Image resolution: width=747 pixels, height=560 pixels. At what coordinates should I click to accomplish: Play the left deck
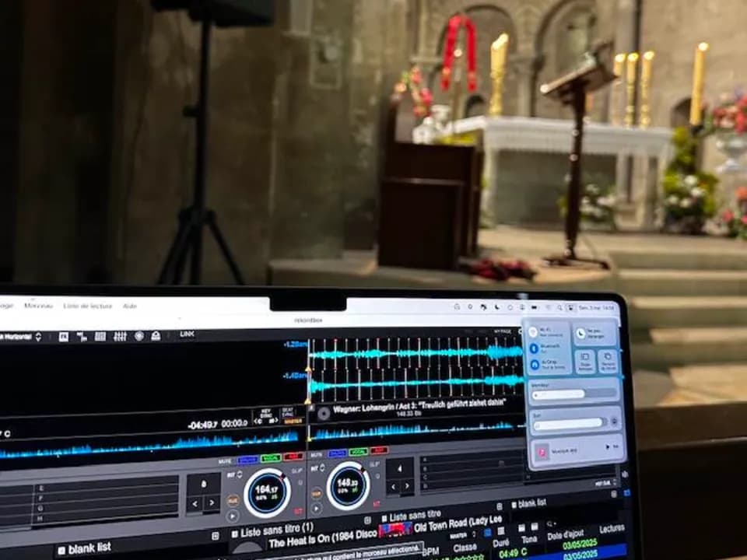point(233,516)
